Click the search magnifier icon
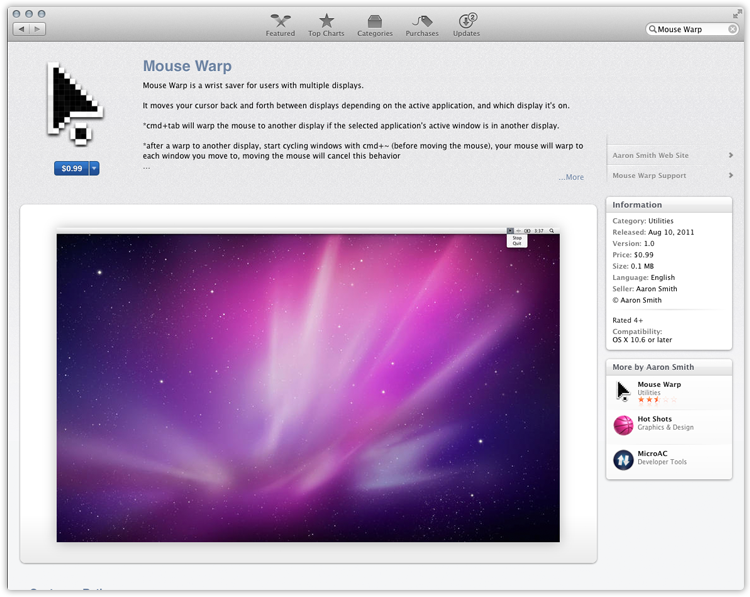The width and height of the screenshot is (750, 597). 652,29
